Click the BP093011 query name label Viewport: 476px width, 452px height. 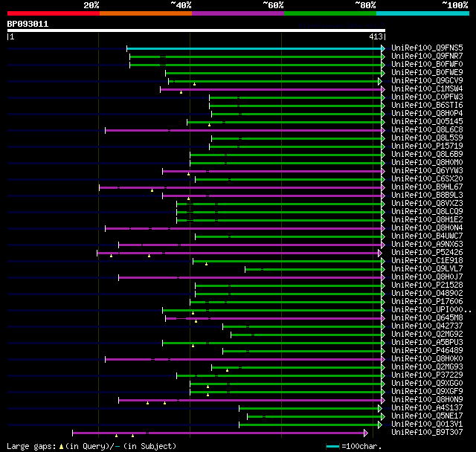click(x=28, y=24)
